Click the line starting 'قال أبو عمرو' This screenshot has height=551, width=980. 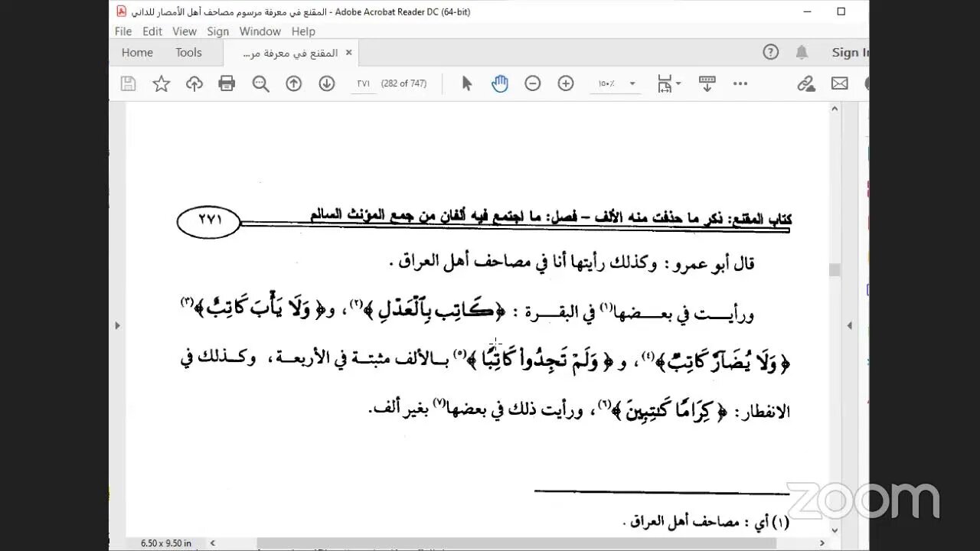571,263
